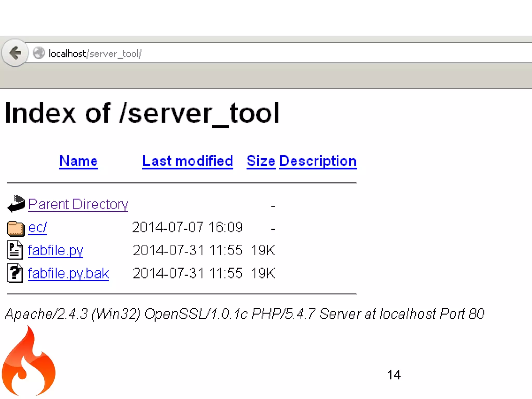
Task: Click the ec folder icon
Action: click(x=16, y=228)
